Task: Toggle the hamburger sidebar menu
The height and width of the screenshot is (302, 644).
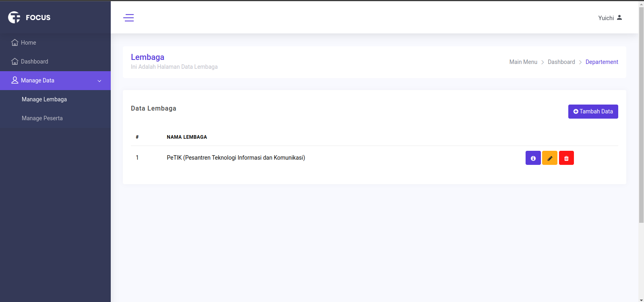Action: [128, 18]
